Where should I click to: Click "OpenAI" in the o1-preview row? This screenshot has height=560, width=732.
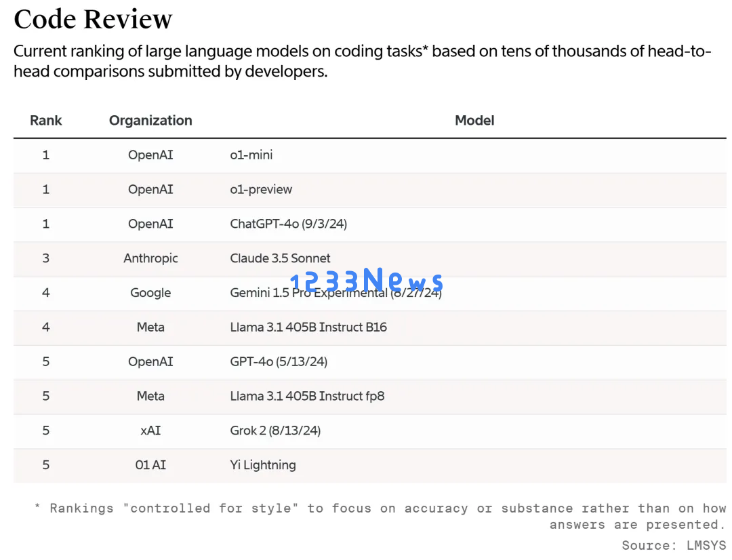[x=150, y=190]
